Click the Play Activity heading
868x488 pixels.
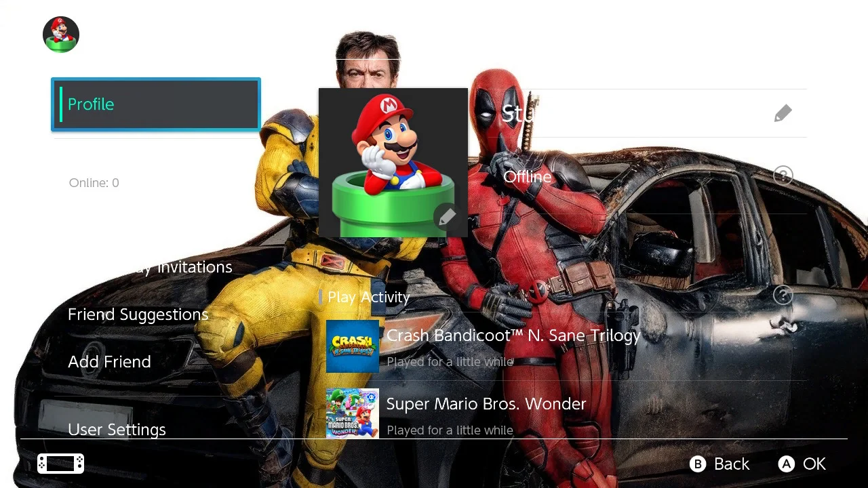point(368,297)
